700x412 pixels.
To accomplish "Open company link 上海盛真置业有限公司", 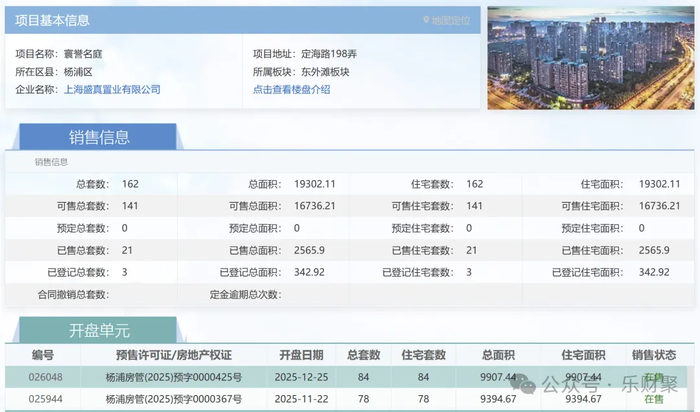I will (112, 89).
